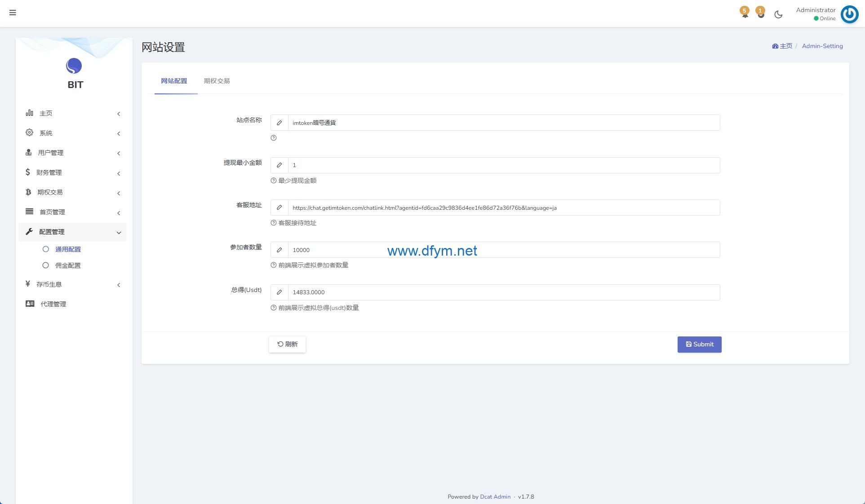
Task: Click the dollar icon beside 财务管理
Action: point(28,172)
